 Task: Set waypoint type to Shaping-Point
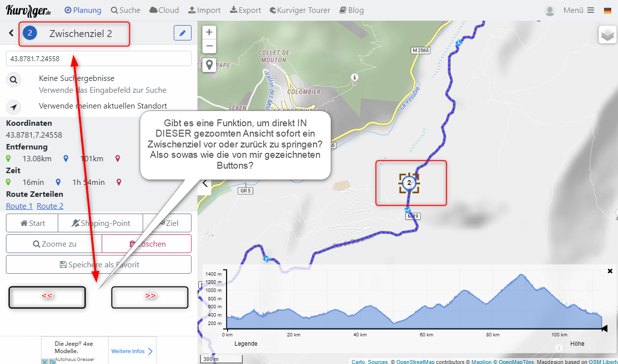pos(101,223)
